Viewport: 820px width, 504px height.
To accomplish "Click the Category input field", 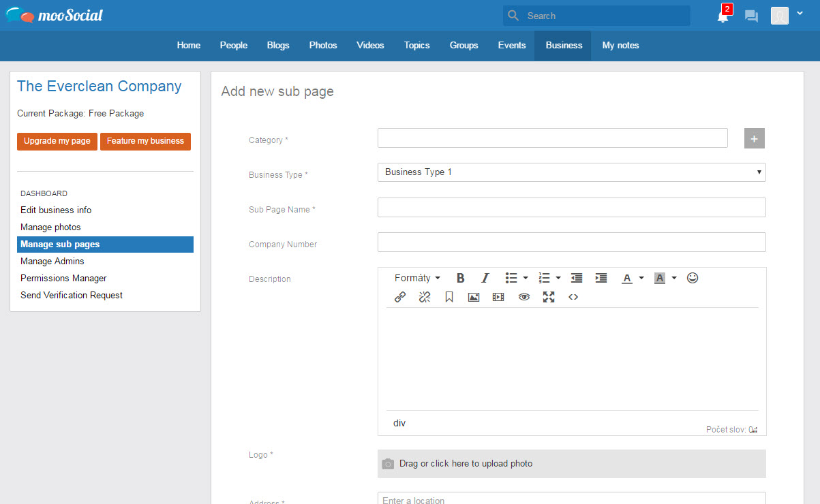I will [553, 138].
